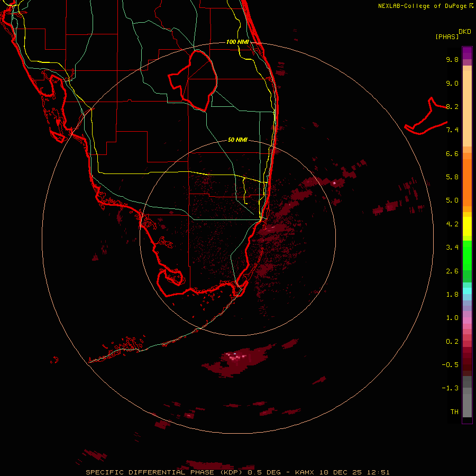
Task: Click the 8.2 scale value
Action: click(452, 106)
